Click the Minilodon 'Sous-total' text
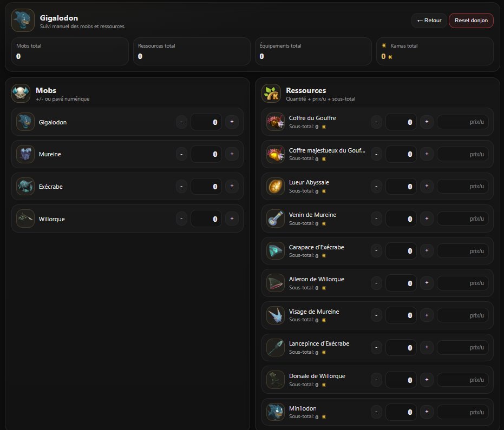 coord(301,416)
